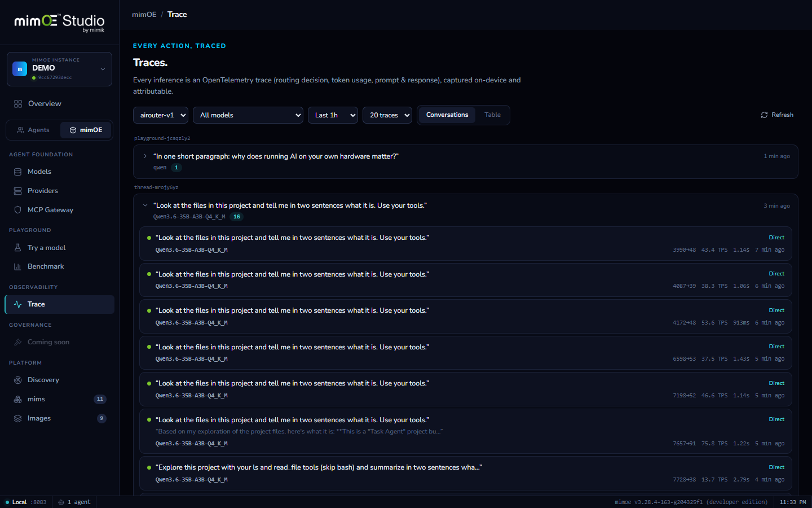Click the Models database icon
812x508 pixels.
point(18,172)
